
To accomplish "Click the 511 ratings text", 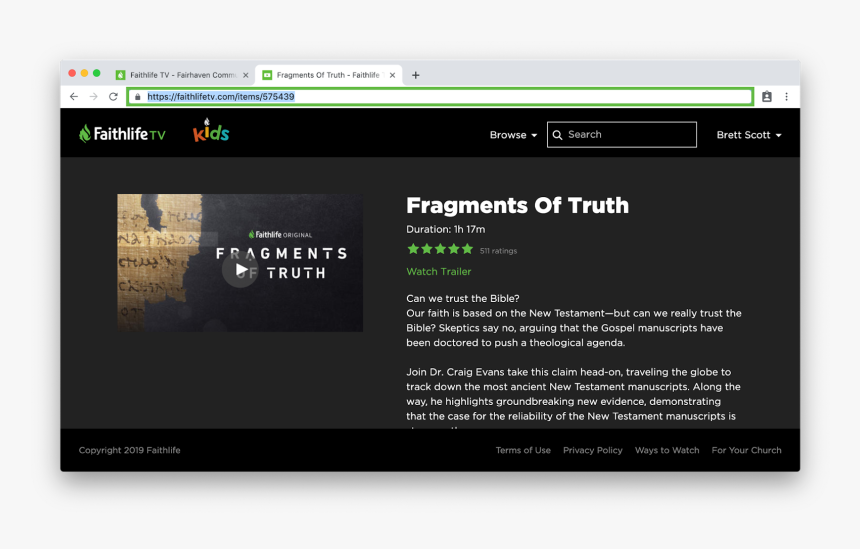I will tap(499, 251).
